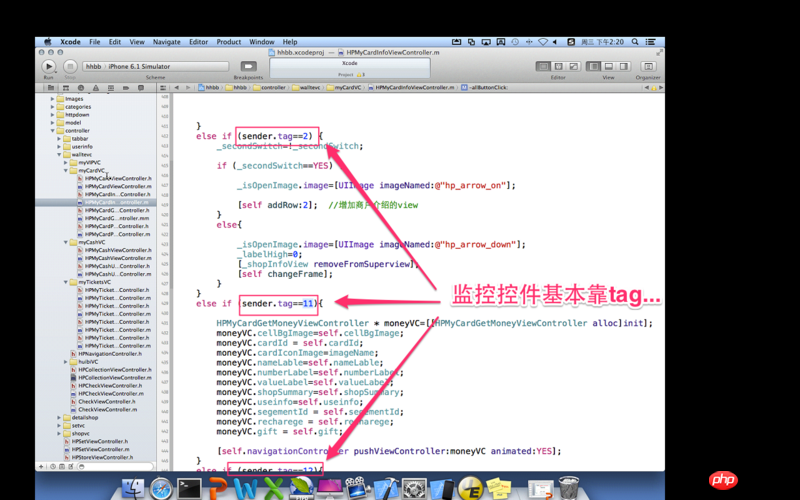This screenshot has width=800, height=500.
Task: Open the related files menu in jump bar
Action: pyautogui.click(x=163, y=88)
